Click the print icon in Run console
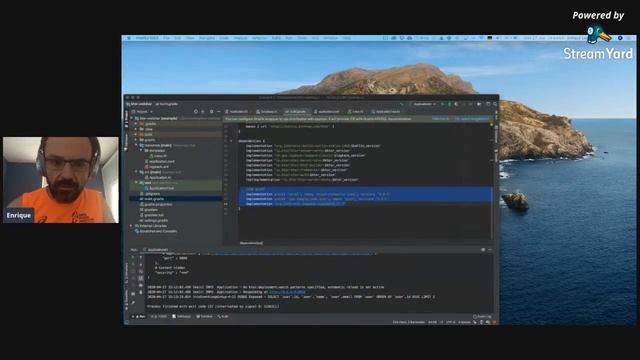The height and width of the screenshot is (360, 640). (141, 285)
